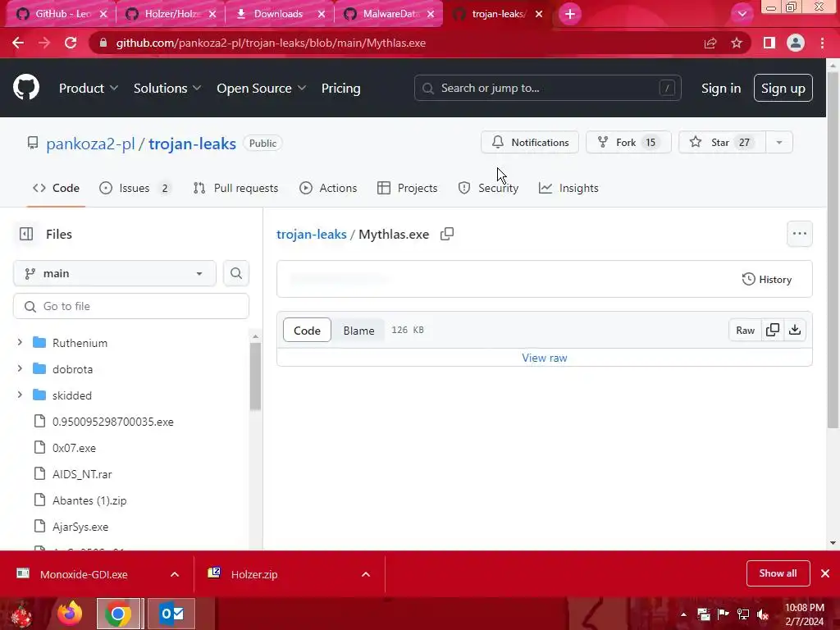This screenshot has width=840, height=630.
Task: Switch to the Issues tab
Action: pyautogui.click(x=135, y=188)
